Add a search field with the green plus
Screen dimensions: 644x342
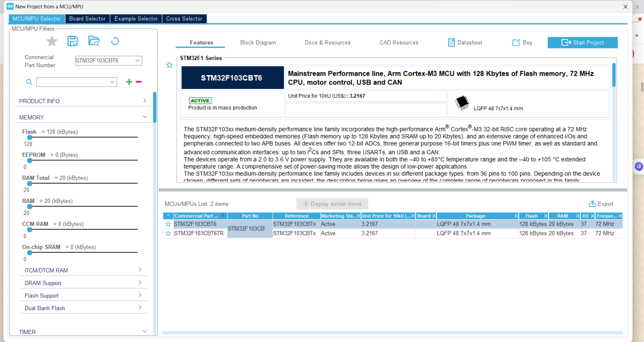coord(129,82)
